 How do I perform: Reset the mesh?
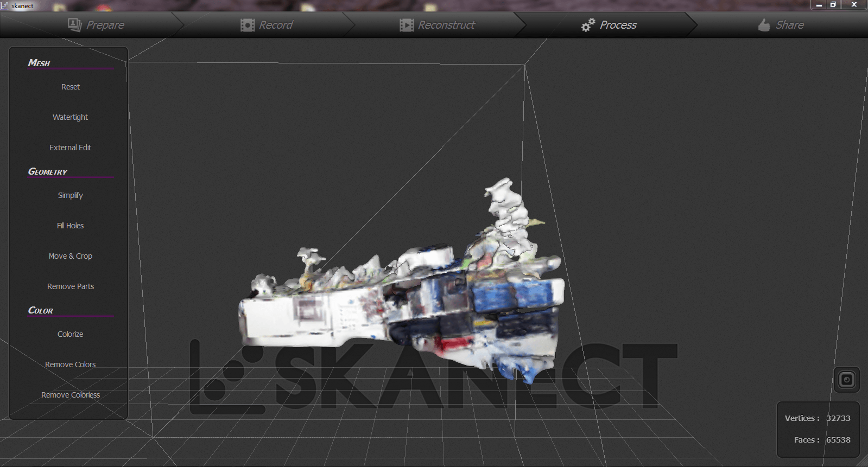click(x=71, y=87)
